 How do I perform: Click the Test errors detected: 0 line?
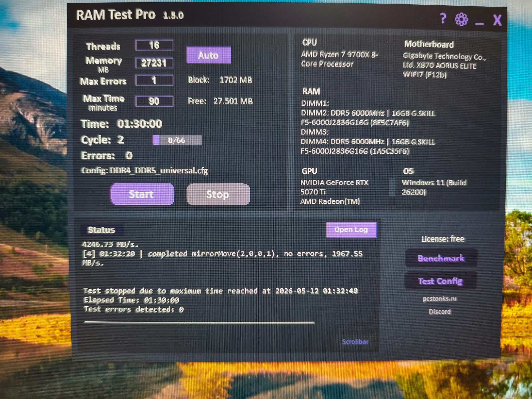(133, 309)
